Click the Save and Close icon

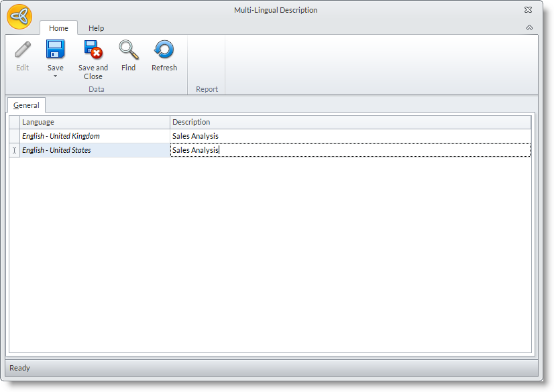pos(93,50)
